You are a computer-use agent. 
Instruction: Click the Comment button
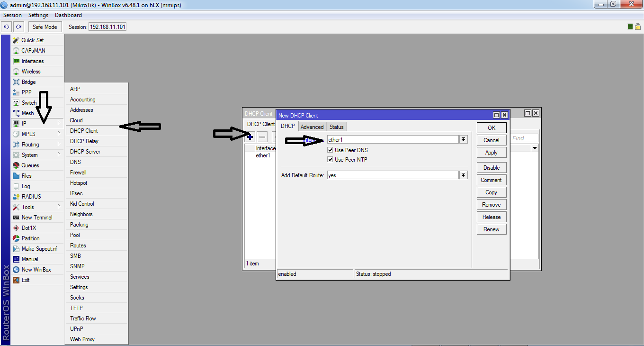492,180
